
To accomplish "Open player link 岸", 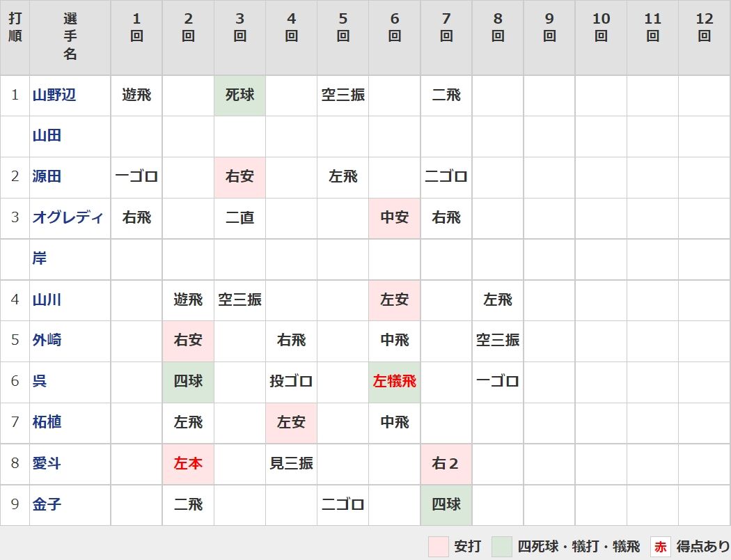I will [40, 258].
